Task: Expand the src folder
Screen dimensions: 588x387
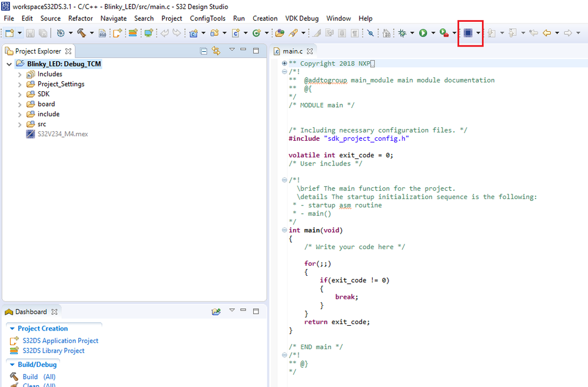Action: [20, 125]
